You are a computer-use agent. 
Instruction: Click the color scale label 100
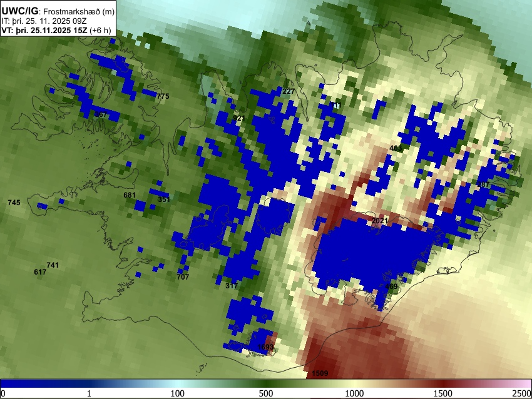pos(178,393)
